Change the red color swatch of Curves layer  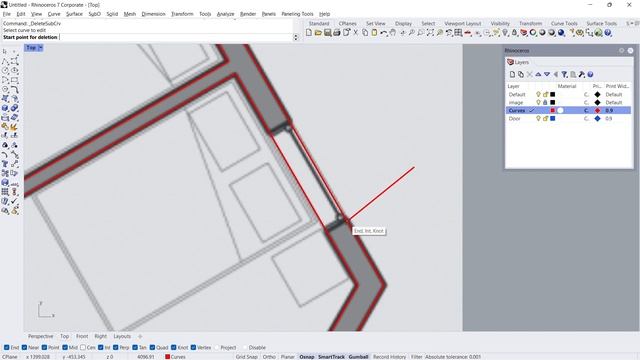pos(553,111)
